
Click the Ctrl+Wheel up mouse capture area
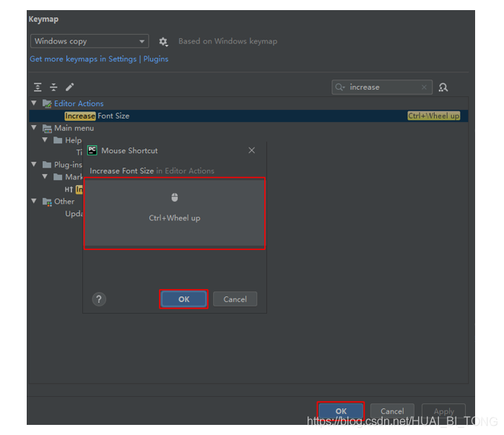tap(175, 213)
